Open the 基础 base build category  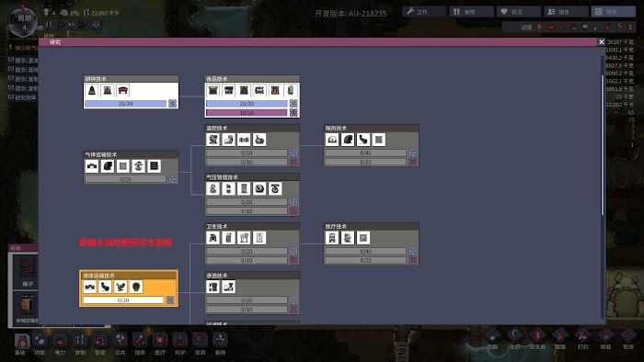[21, 344]
